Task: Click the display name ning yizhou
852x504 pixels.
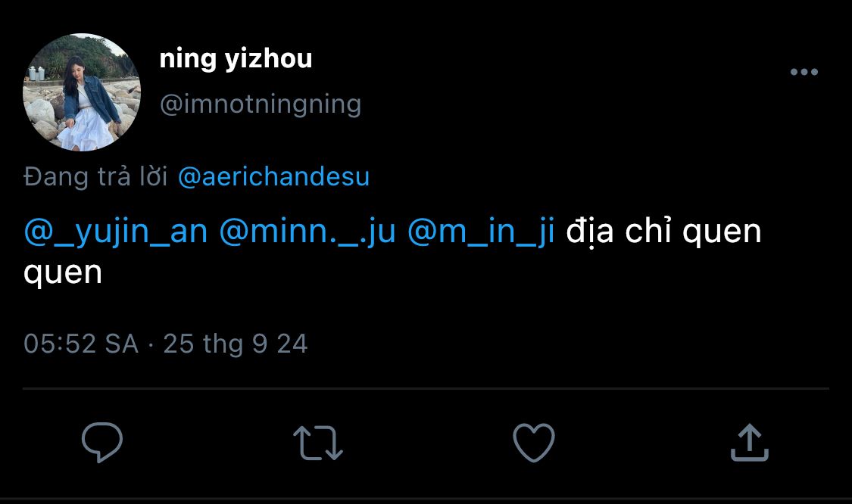Action: (236, 58)
